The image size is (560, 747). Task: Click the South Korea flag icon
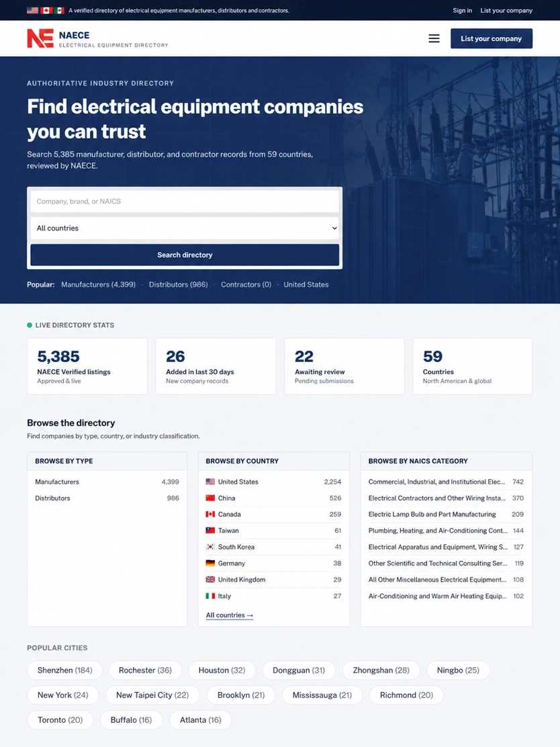coord(210,547)
